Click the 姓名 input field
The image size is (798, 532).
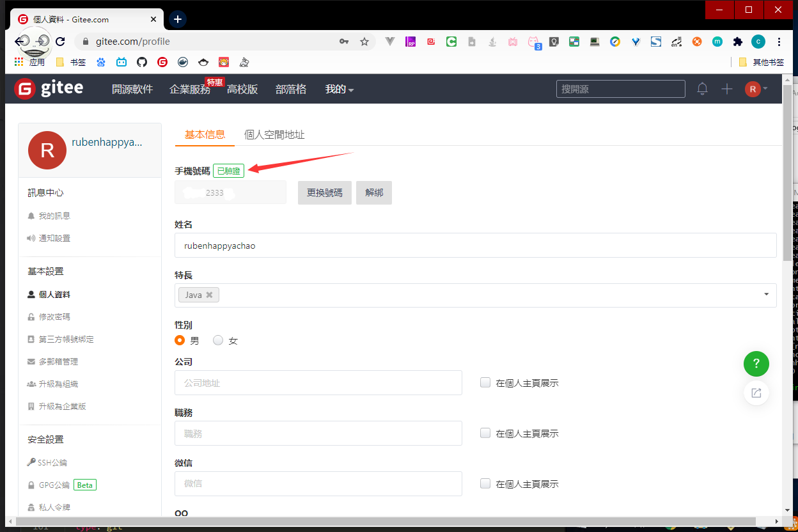(475, 246)
